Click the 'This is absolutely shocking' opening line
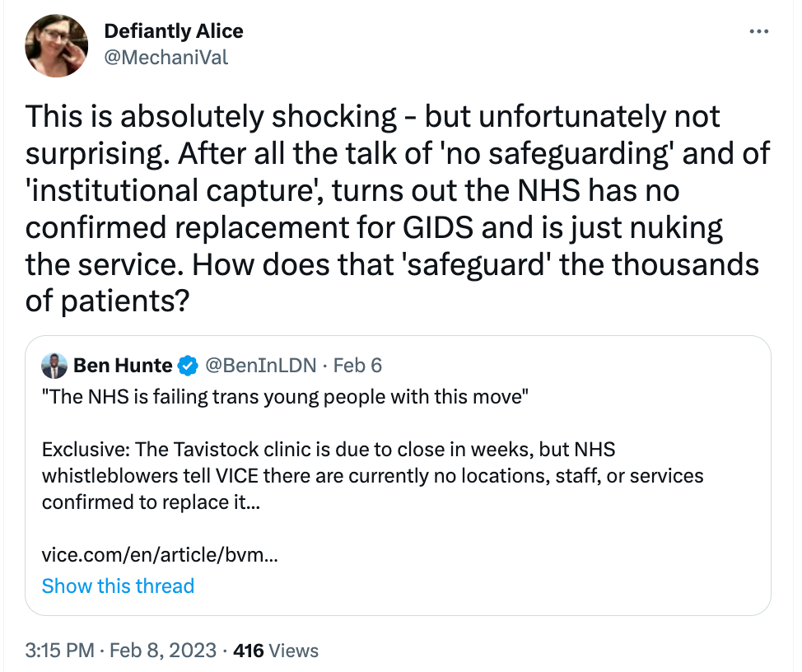This screenshot has height=672, width=802. click(210, 116)
